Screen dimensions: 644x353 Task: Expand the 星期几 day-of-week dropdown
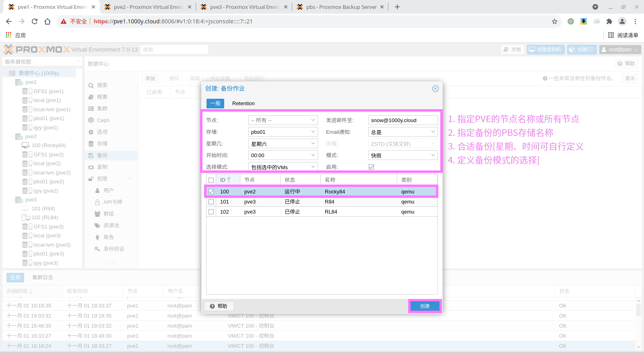283,144
